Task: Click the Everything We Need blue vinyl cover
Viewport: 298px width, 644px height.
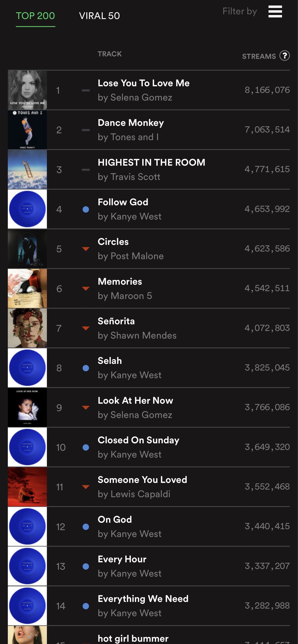Action: (x=27, y=606)
